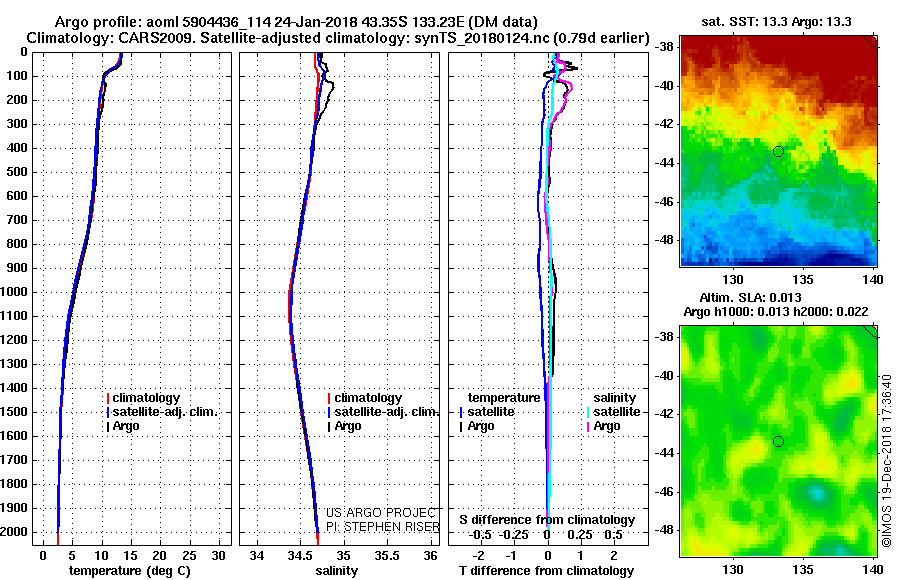Click the 1000 depth tick label
This screenshot has height=580, width=900.
(15, 292)
